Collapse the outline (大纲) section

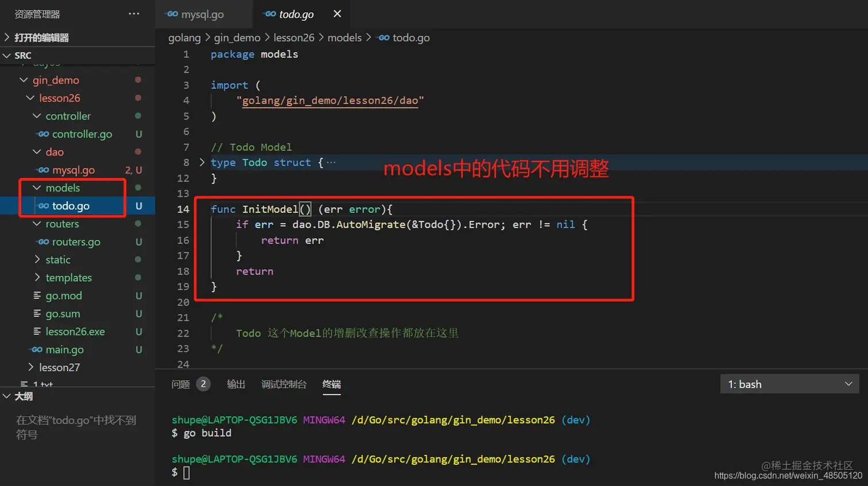point(7,396)
